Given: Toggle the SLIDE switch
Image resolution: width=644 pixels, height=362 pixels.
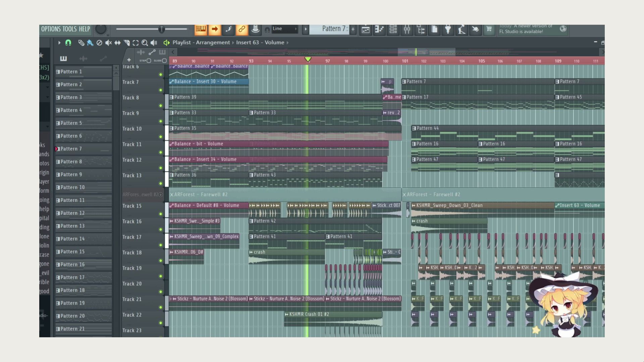Looking at the screenshot, I should pos(164,61).
